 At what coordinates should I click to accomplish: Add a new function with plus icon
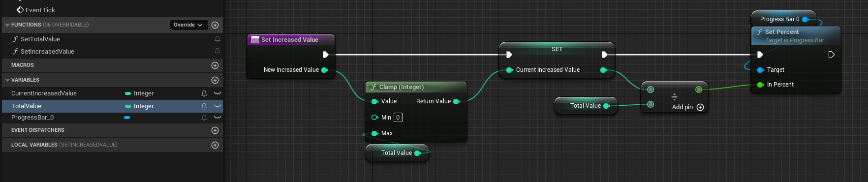coord(215,25)
